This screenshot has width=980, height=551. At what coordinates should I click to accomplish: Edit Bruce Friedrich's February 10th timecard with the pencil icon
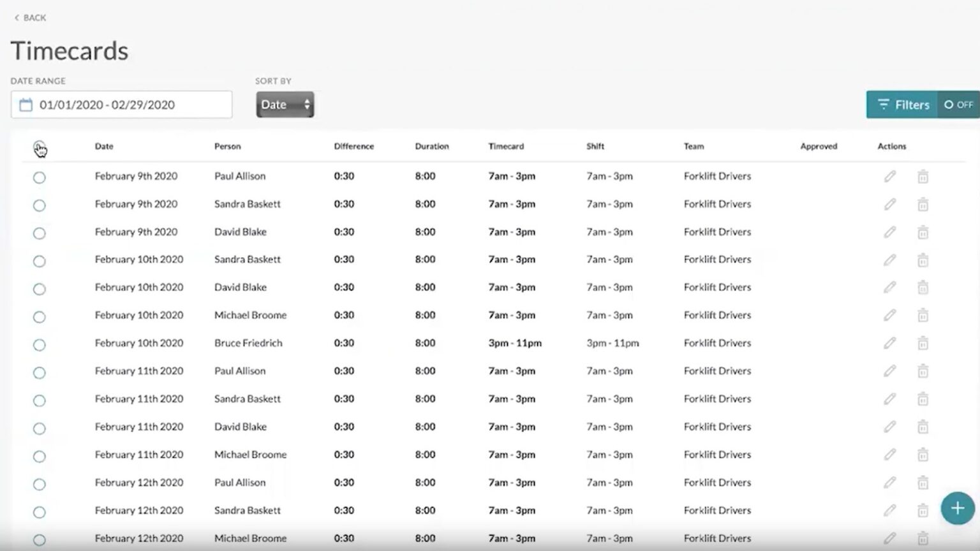pos(890,344)
